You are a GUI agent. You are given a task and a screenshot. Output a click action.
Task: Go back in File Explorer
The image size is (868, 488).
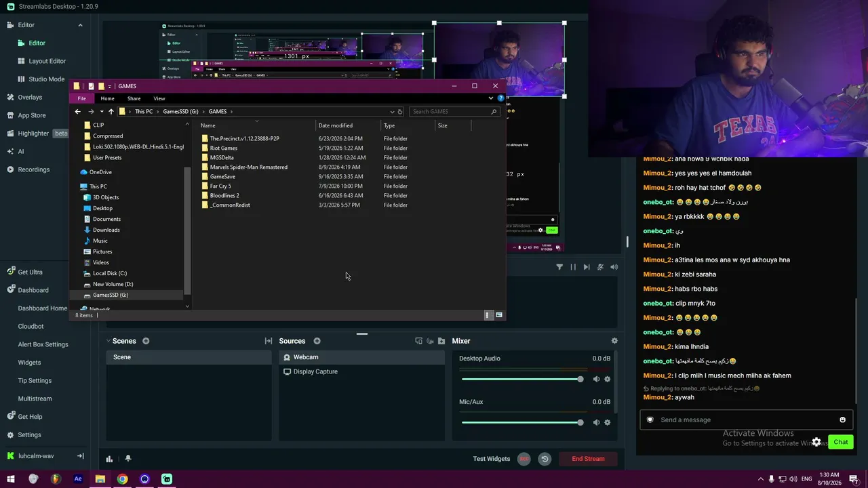(x=78, y=112)
